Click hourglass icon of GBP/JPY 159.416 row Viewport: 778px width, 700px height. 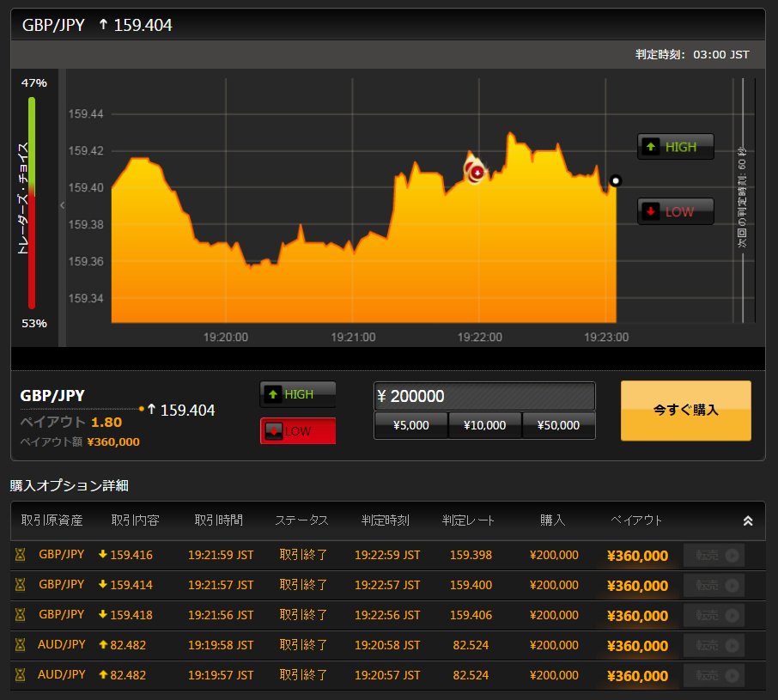coord(21,555)
